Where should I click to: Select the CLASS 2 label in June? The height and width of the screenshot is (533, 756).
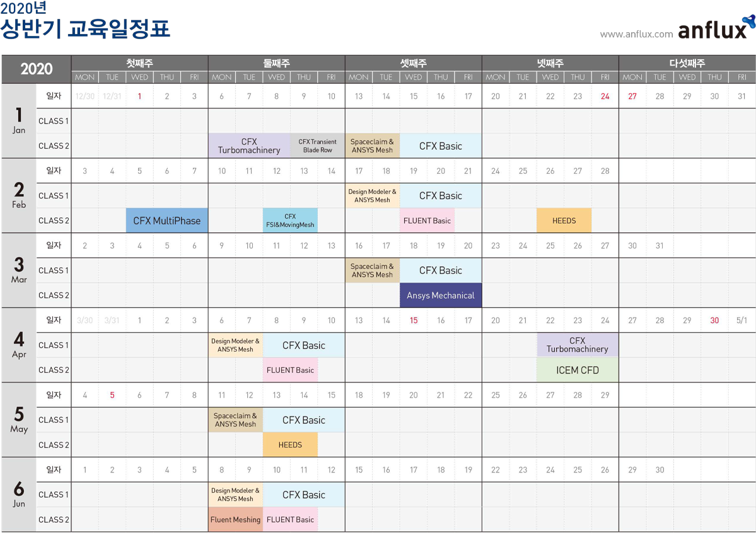click(x=54, y=520)
